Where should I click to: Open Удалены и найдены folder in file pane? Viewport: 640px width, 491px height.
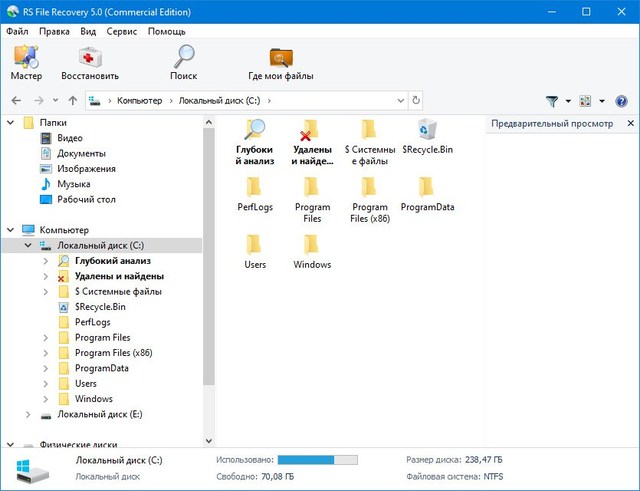[x=311, y=139]
